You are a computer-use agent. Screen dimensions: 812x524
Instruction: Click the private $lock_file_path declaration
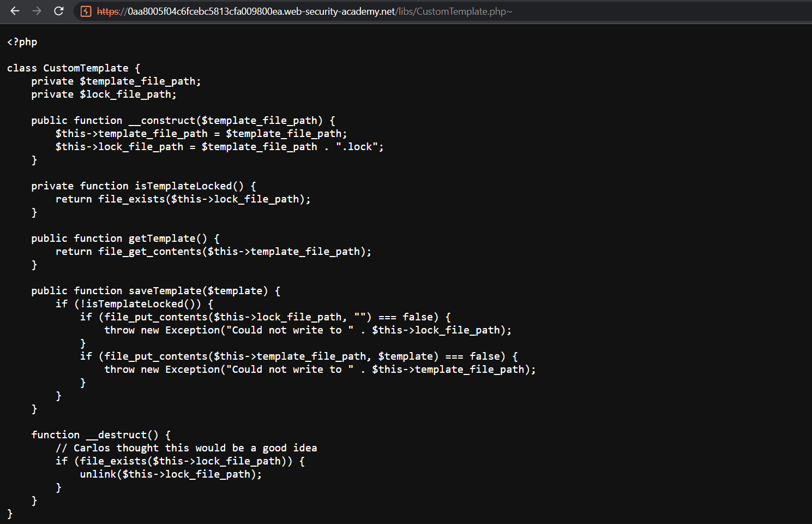[104, 94]
